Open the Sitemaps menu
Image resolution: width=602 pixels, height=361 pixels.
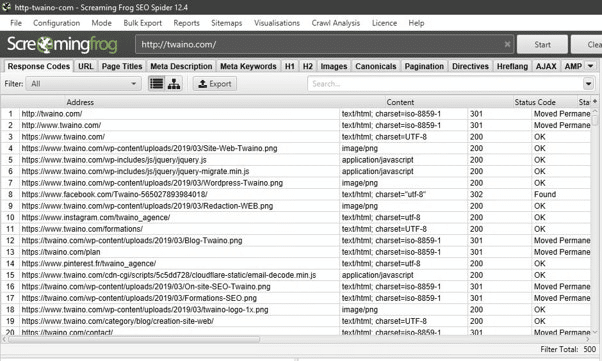click(227, 23)
